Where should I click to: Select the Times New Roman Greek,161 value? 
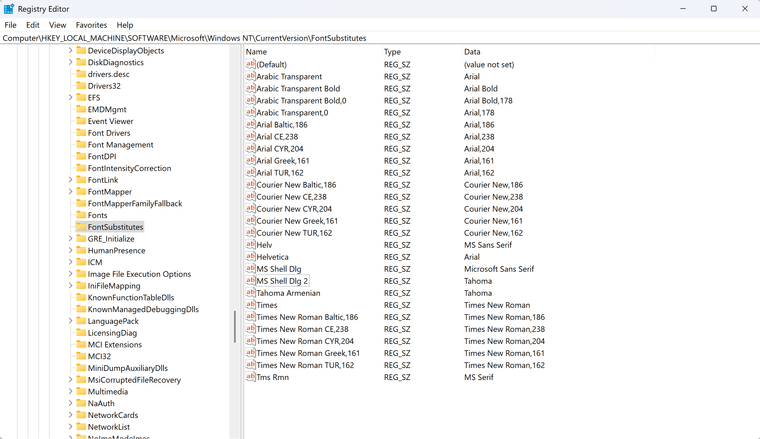(x=308, y=353)
